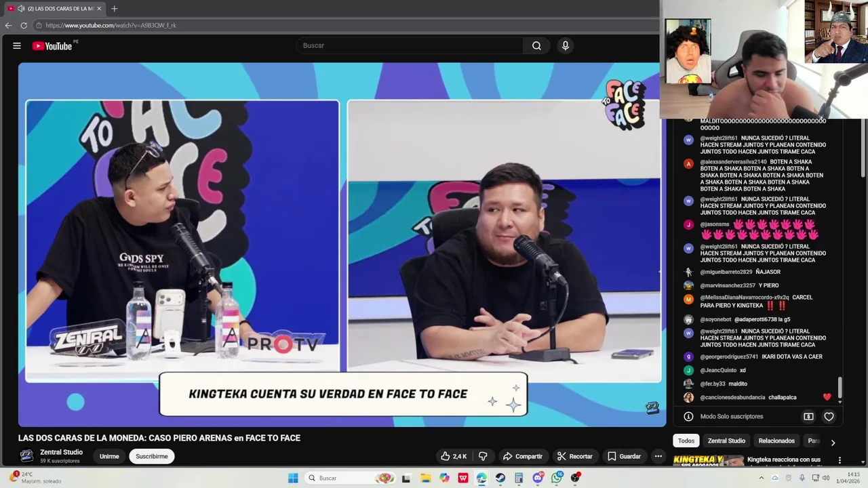Open the OBS Studio taskbar icon
The width and height of the screenshot is (868, 488).
(575, 478)
